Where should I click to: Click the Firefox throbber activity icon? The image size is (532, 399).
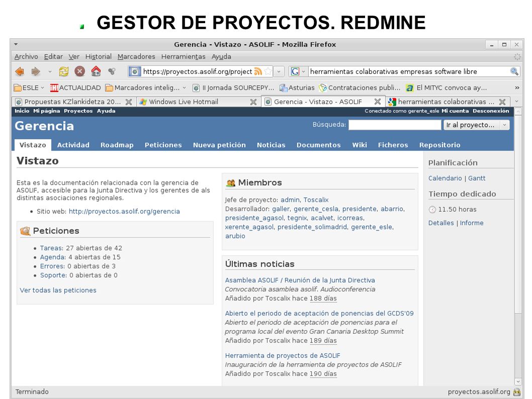coord(517,57)
